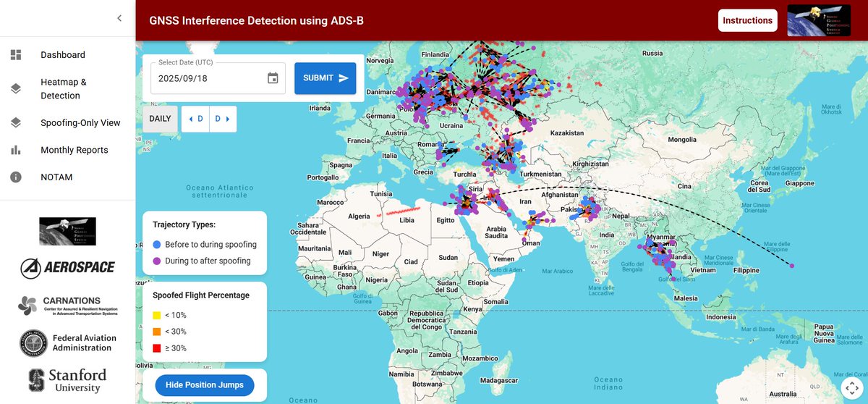Click the GPS lab logo in header
Viewport: 868px width, 404px height.
click(819, 20)
